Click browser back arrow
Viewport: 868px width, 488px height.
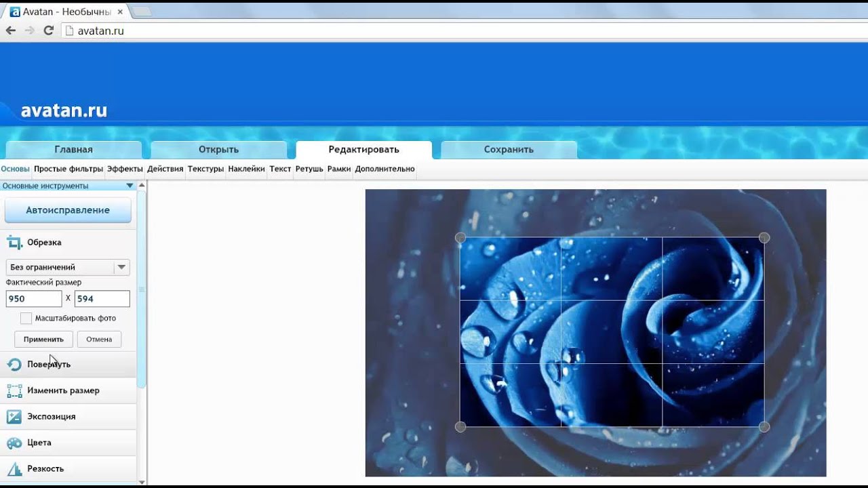coord(11,30)
